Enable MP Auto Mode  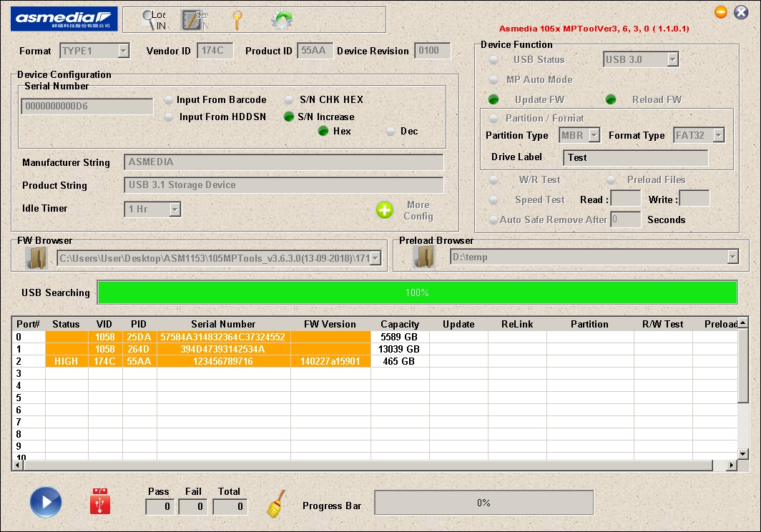(493, 79)
